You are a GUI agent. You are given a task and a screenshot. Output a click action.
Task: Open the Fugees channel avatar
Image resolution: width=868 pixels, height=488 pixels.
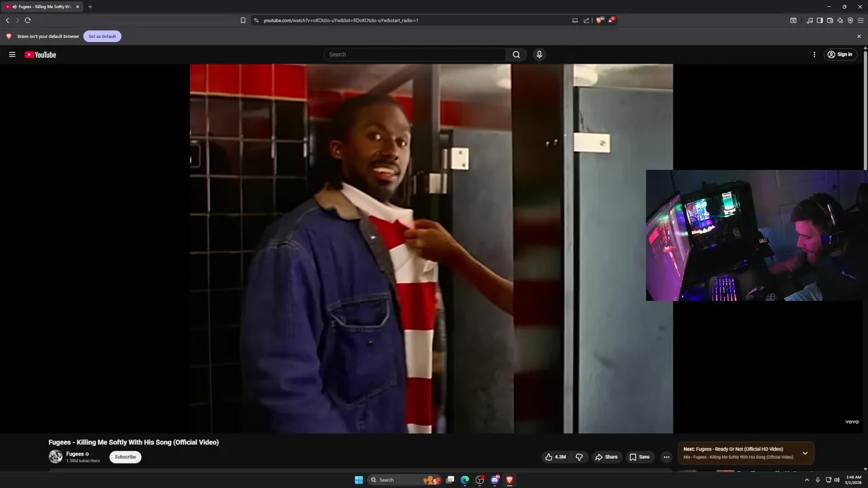[56, 457]
